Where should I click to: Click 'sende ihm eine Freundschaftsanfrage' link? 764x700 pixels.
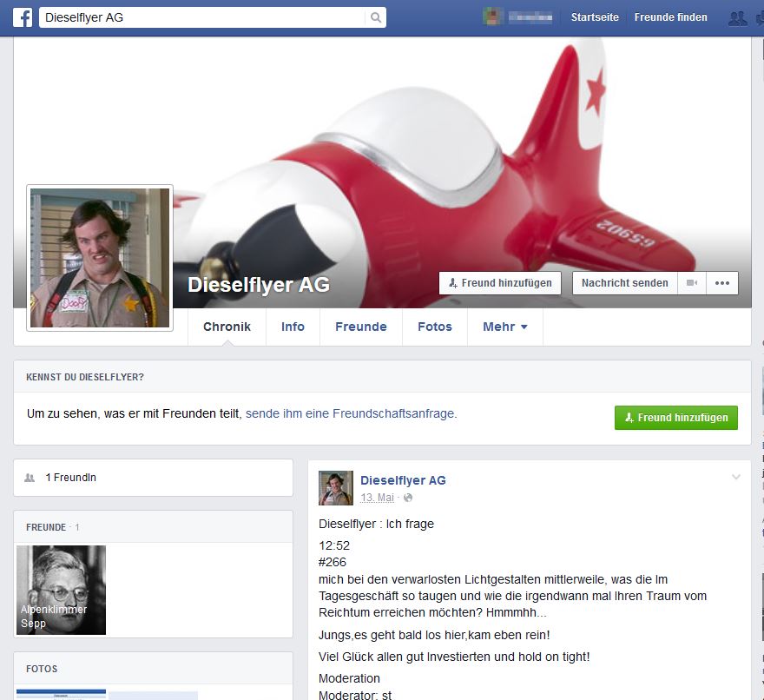(351, 413)
